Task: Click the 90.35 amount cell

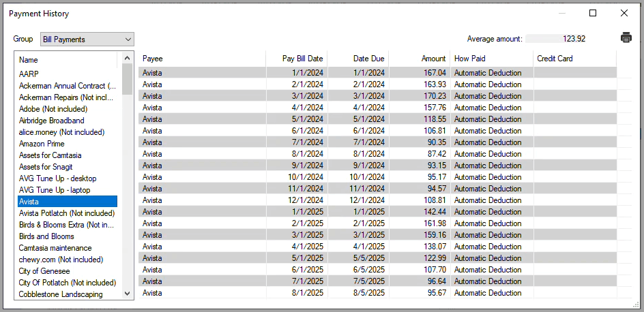Action: click(x=420, y=142)
